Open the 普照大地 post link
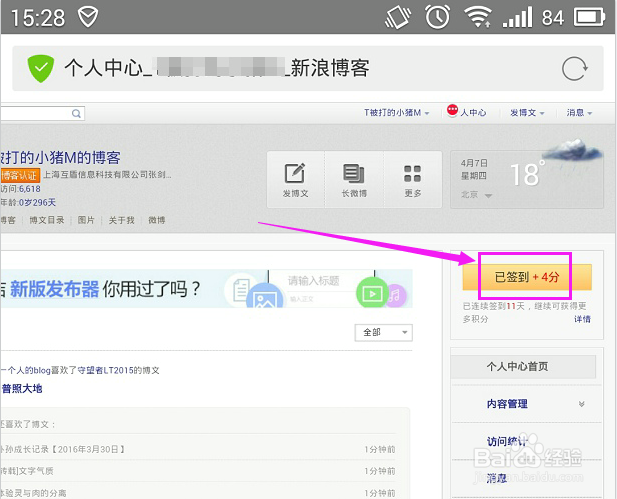 pos(22,389)
